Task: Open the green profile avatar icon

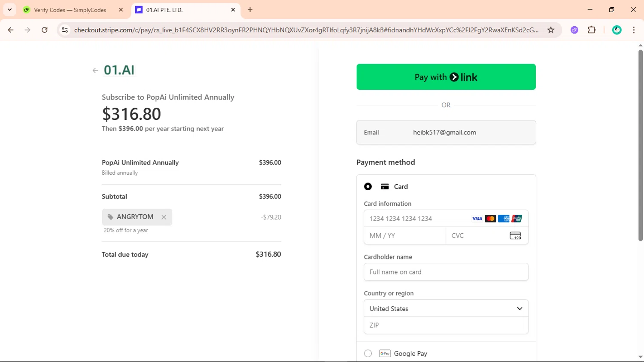Action: point(617,30)
